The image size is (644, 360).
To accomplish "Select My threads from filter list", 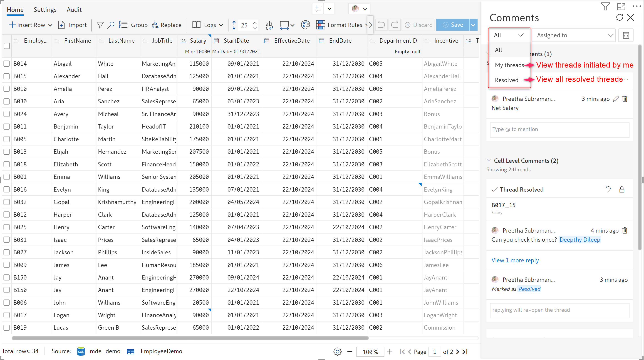I will point(509,65).
